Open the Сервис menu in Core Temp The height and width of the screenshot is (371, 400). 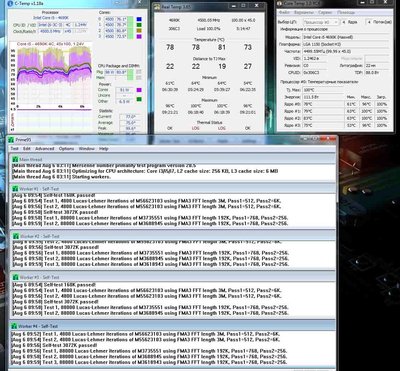(x=325, y=12)
